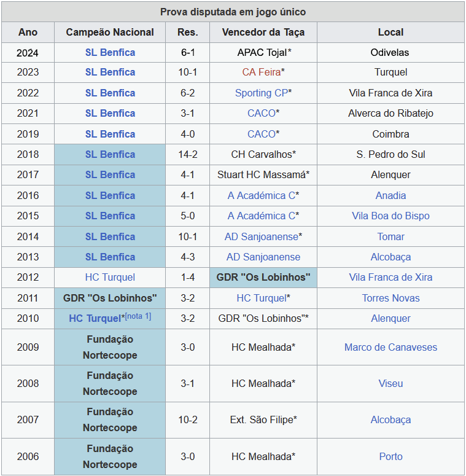Open the Vila Boa do Bispo link
This screenshot has width=466, height=476.
click(390, 216)
